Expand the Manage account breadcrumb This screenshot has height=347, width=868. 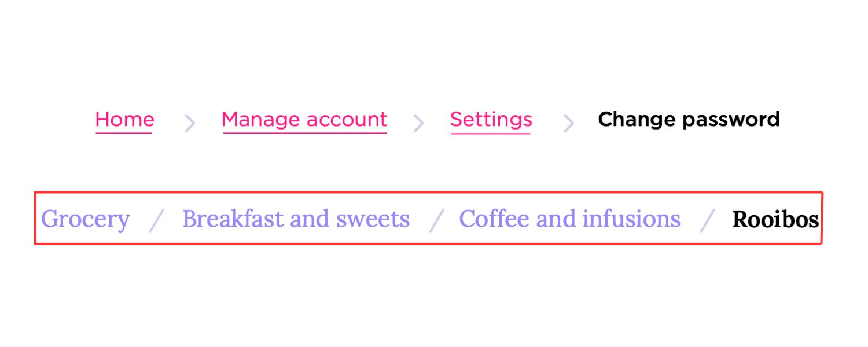coord(304,120)
